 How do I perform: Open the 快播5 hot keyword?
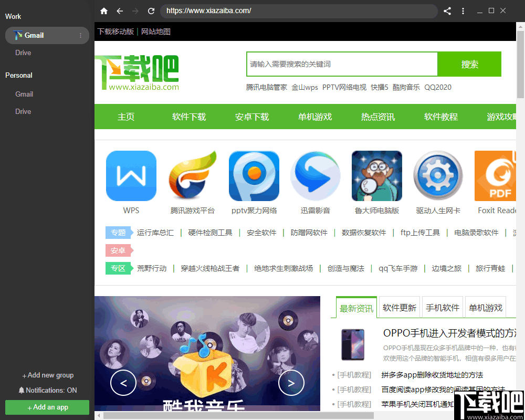pos(380,88)
